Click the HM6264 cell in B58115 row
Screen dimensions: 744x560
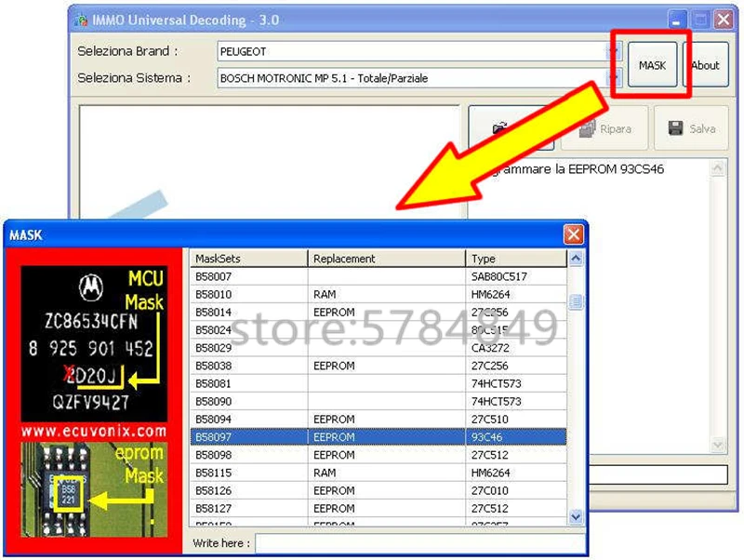click(x=516, y=473)
